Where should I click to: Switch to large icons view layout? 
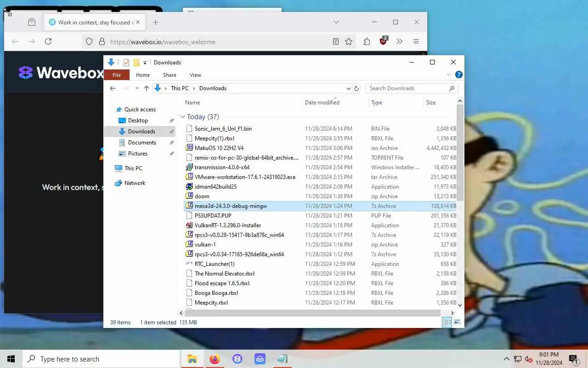coord(457,322)
